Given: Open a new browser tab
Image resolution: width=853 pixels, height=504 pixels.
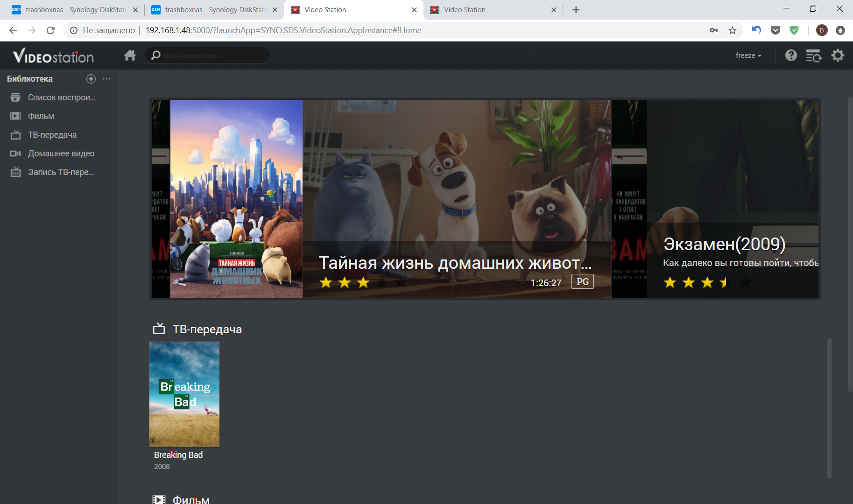Looking at the screenshot, I should click(x=576, y=10).
